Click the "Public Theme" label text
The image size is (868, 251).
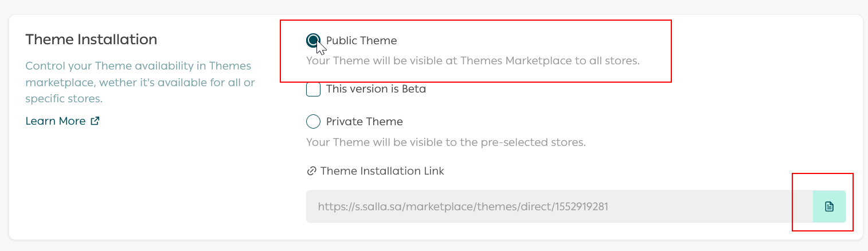tap(361, 41)
